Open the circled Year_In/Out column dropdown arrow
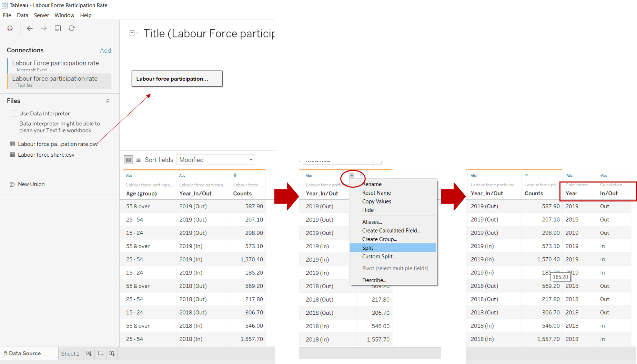 pyautogui.click(x=352, y=176)
